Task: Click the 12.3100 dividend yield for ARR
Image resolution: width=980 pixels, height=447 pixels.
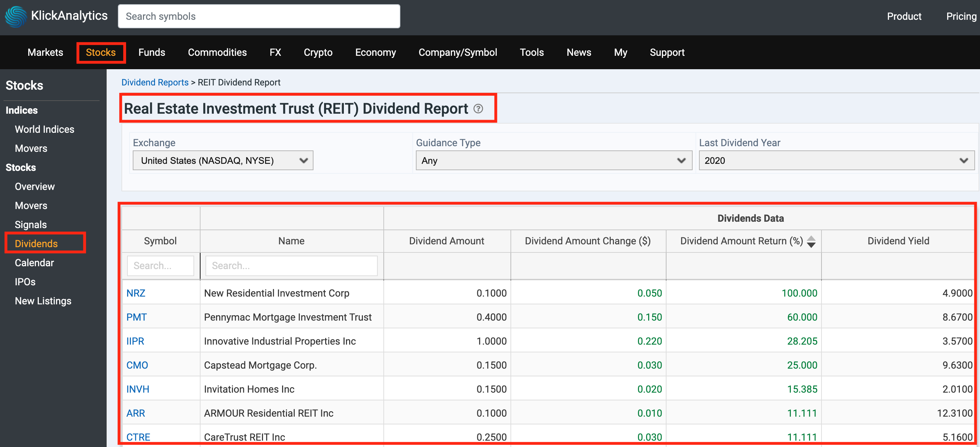Action: point(955,413)
